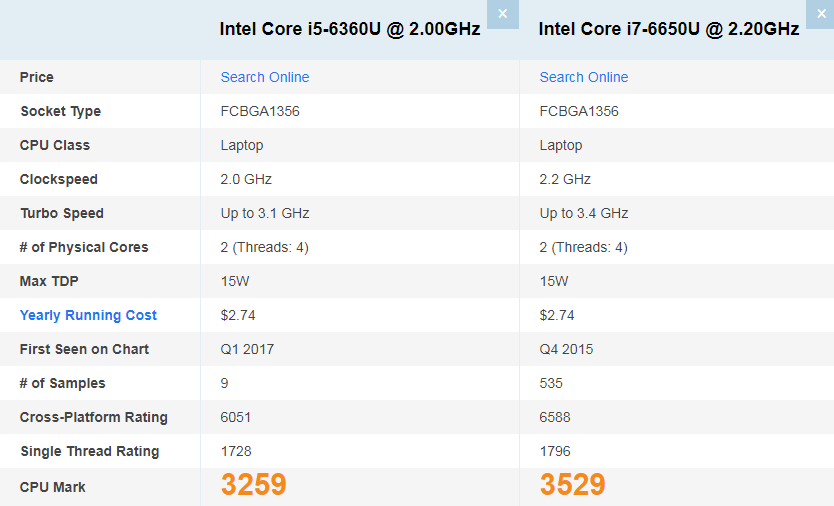
Task: Click the 2.0 GHz clockspeed value
Action: click(246, 179)
